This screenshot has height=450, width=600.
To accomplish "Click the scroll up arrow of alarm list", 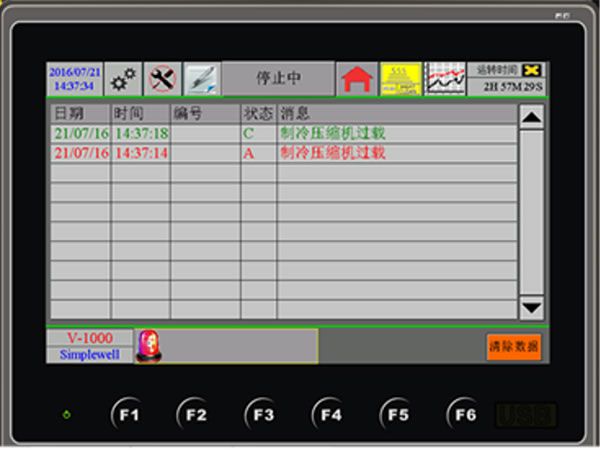I will [532, 117].
